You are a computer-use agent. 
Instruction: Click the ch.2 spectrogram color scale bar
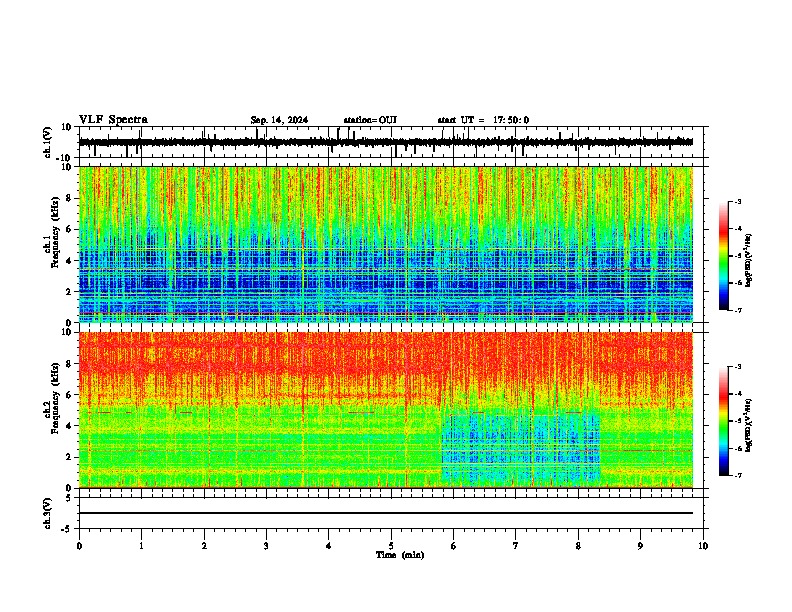pyautogui.click(x=723, y=421)
